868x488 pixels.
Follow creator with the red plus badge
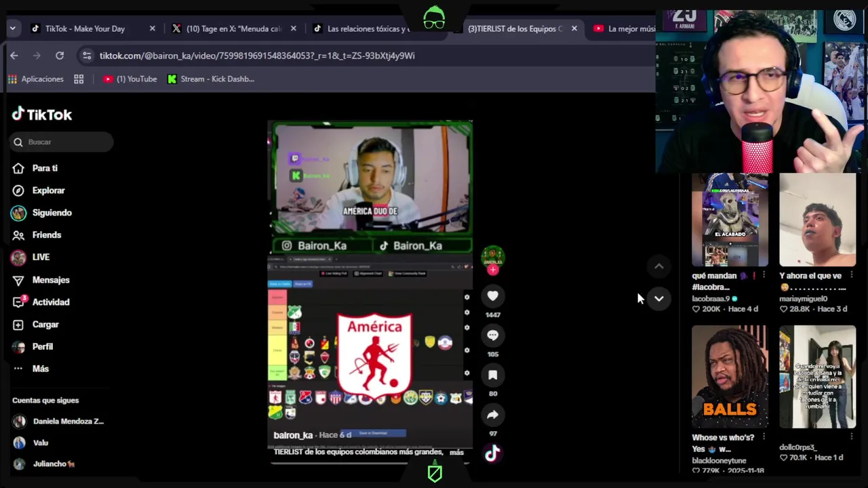click(x=493, y=270)
